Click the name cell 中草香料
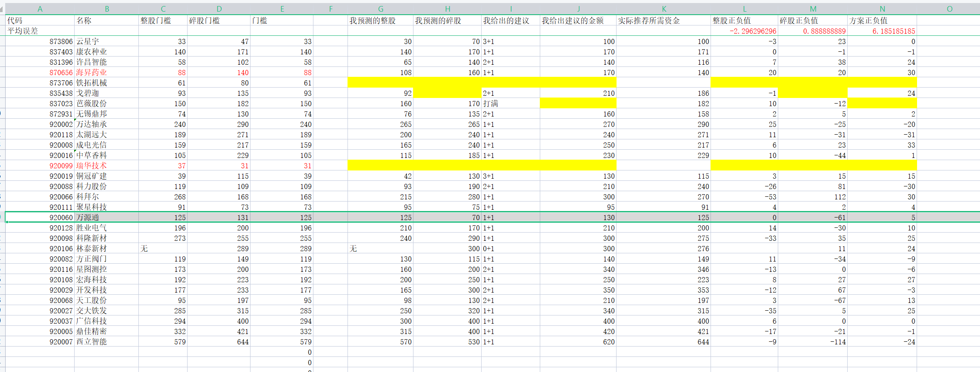 (x=106, y=155)
